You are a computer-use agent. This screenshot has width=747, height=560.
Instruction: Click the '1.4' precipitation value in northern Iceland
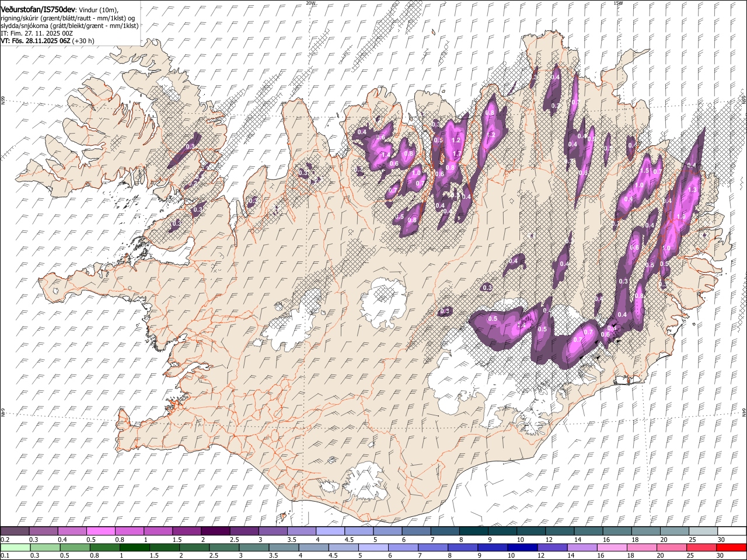(385, 155)
